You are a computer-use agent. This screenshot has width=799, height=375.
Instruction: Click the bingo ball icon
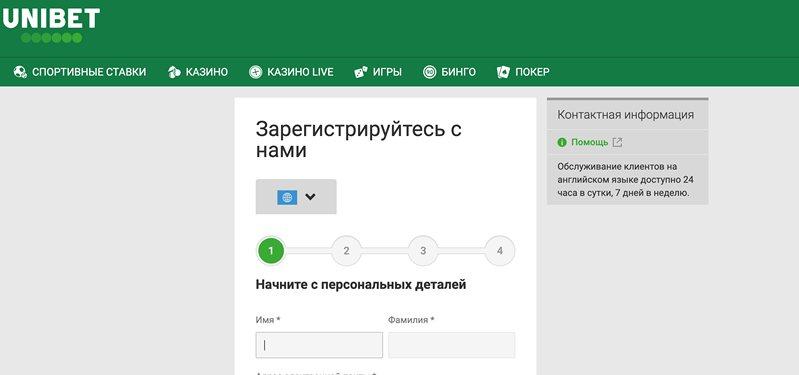(430, 72)
